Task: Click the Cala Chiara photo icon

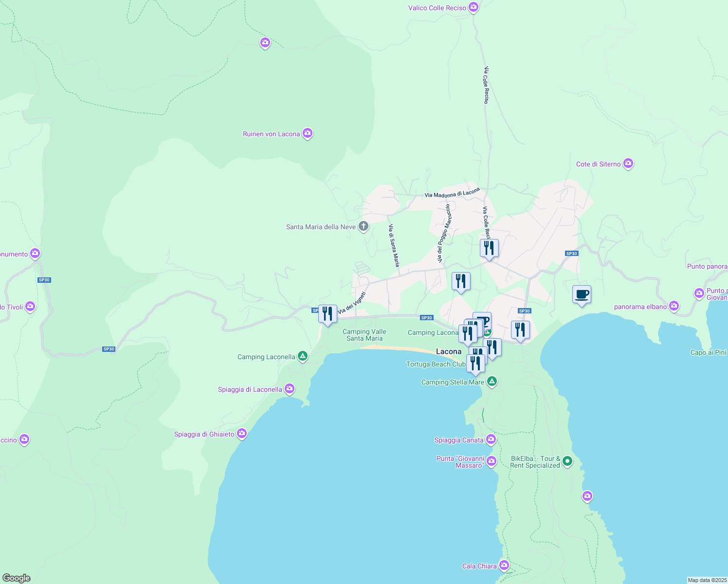Action: point(505,565)
